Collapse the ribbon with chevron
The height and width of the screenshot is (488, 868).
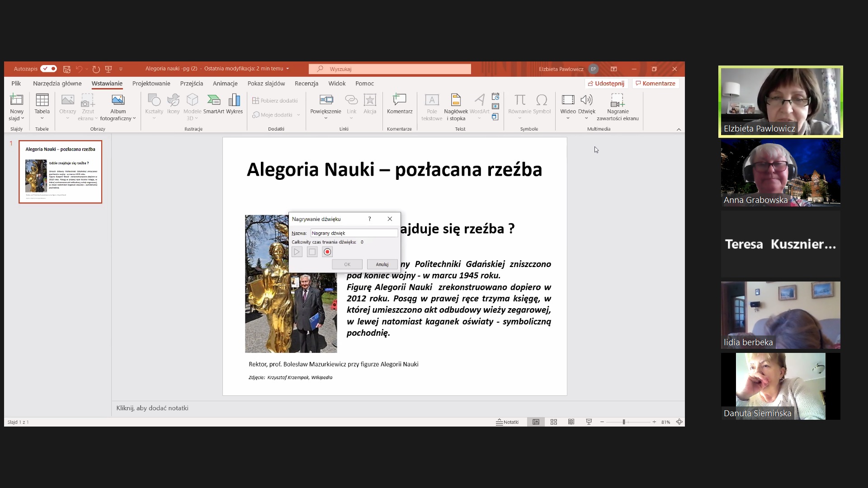pyautogui.click(x=679, y=129)
